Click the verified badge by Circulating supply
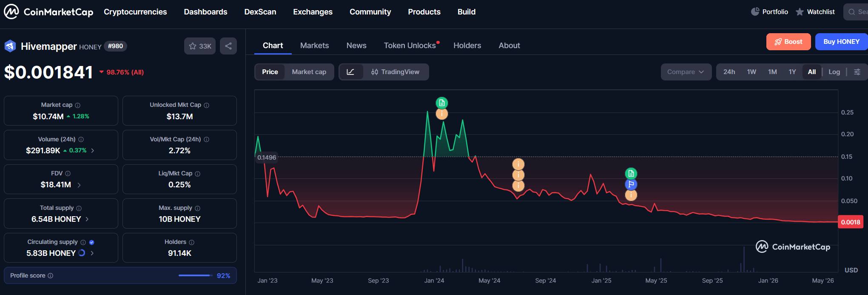Viewport: 868px width, 295px height. point(91,242)
